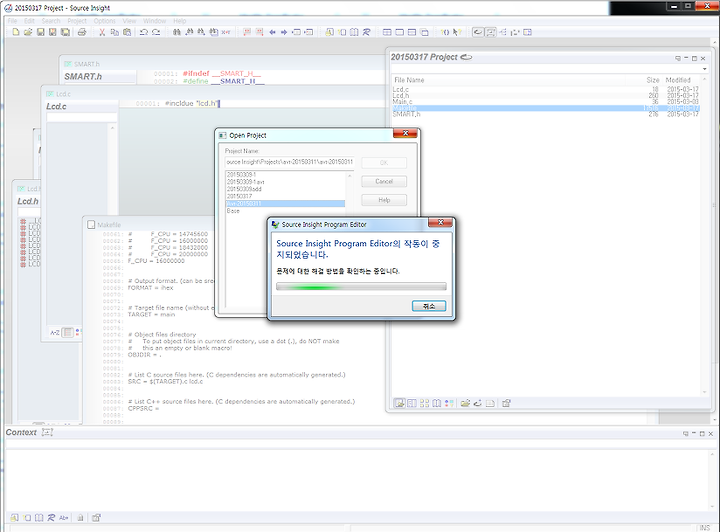
Task: Toggle the file list view button in Project window's bottom toolbar
Action: click(x=399, y=403)
